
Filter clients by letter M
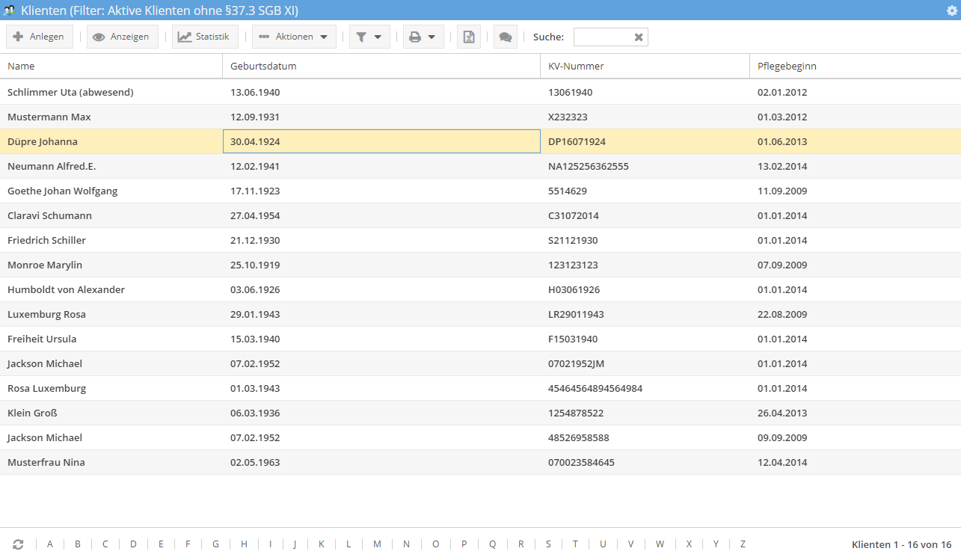tap(377, 544)
